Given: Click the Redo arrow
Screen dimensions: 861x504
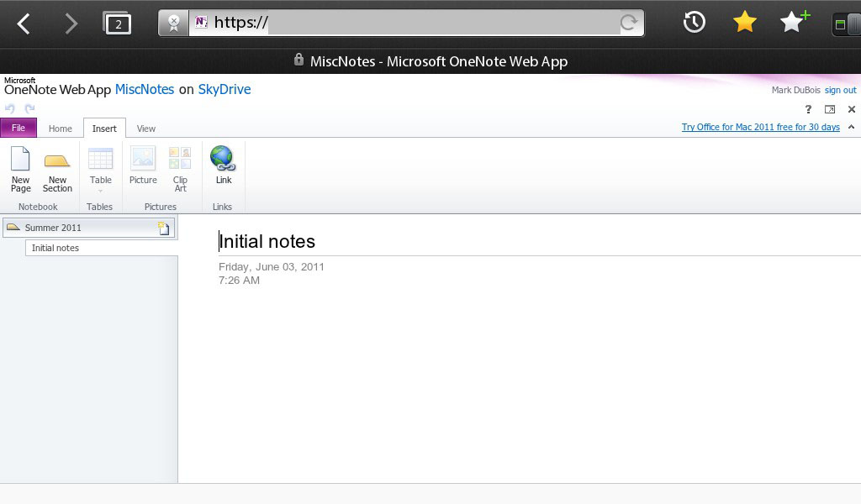Looking at the screenshot, I should [29, 108].
